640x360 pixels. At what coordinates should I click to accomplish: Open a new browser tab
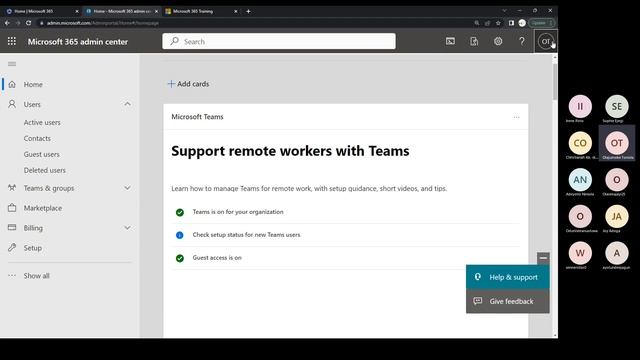click(x=248, y=11)
